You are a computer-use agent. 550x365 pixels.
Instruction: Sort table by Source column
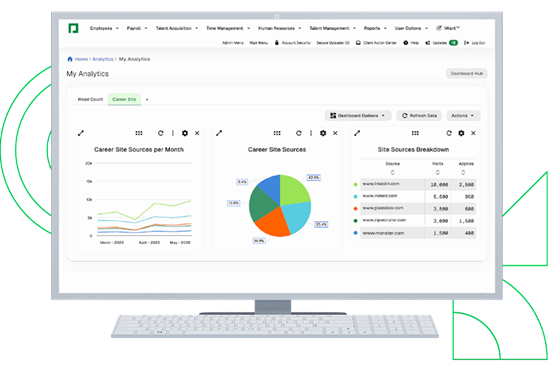[393, 173]
